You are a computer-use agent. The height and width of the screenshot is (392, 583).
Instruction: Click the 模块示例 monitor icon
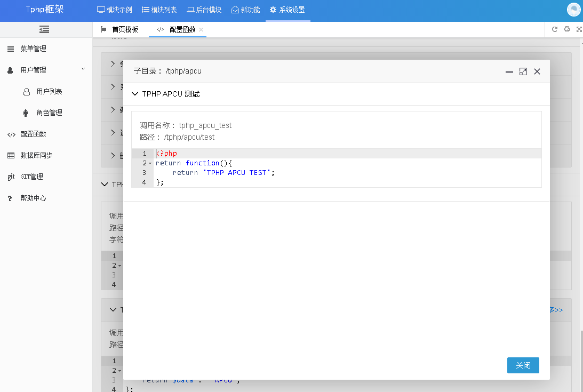[x=101, y=10]
